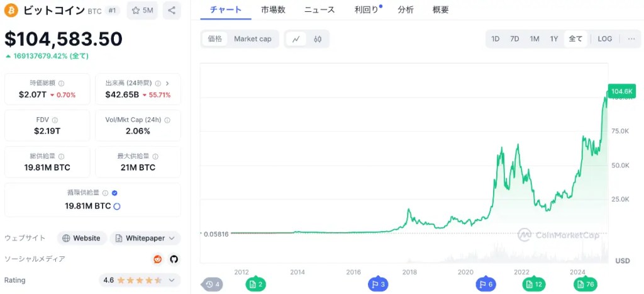This screenshot has height=294, width=644.
Task: Open the 市場数 tab
Action: (273, 10)
